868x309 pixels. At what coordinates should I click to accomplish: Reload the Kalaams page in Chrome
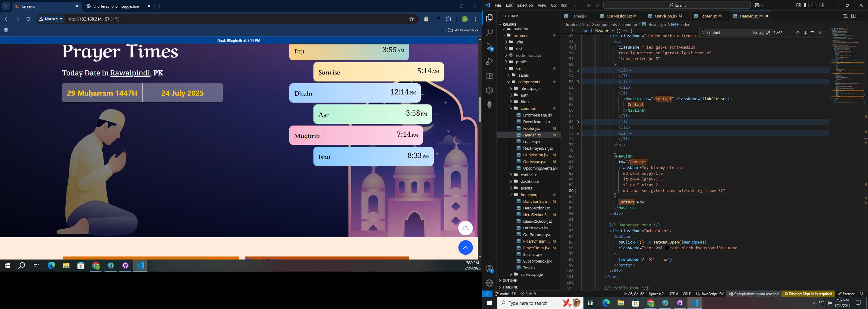pyautogui.click(x=28, y=19)
